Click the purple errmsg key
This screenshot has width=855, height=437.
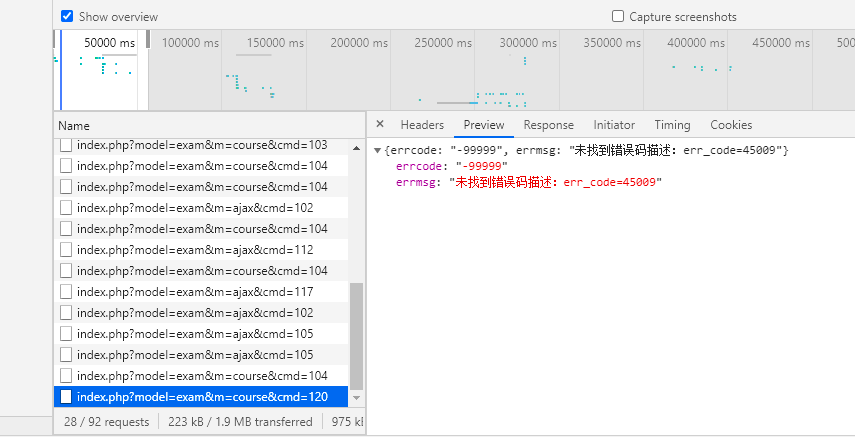416,183
